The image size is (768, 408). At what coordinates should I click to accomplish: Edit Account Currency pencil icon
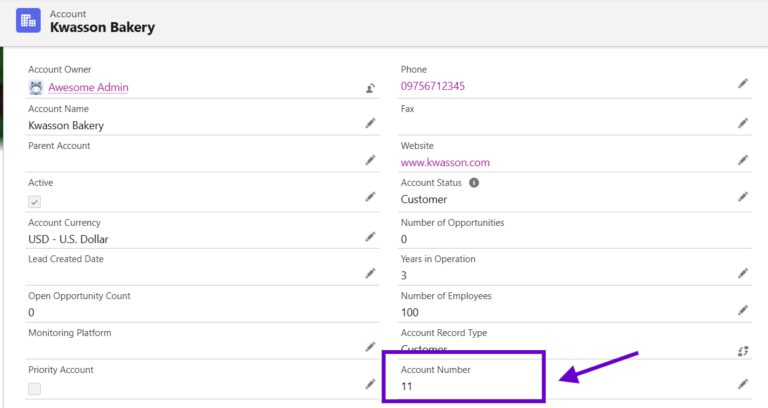tap(370, 237)
